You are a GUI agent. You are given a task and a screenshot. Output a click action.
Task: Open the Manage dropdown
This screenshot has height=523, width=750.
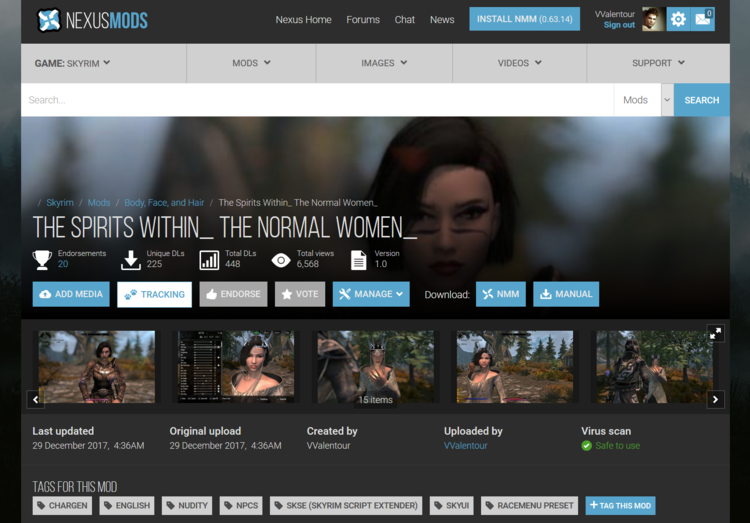click(371, 294)
